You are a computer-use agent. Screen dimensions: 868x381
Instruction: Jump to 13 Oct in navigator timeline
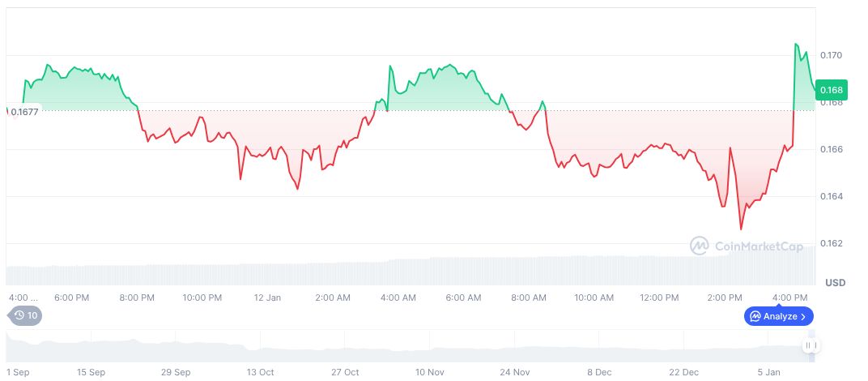coord(261,372)
